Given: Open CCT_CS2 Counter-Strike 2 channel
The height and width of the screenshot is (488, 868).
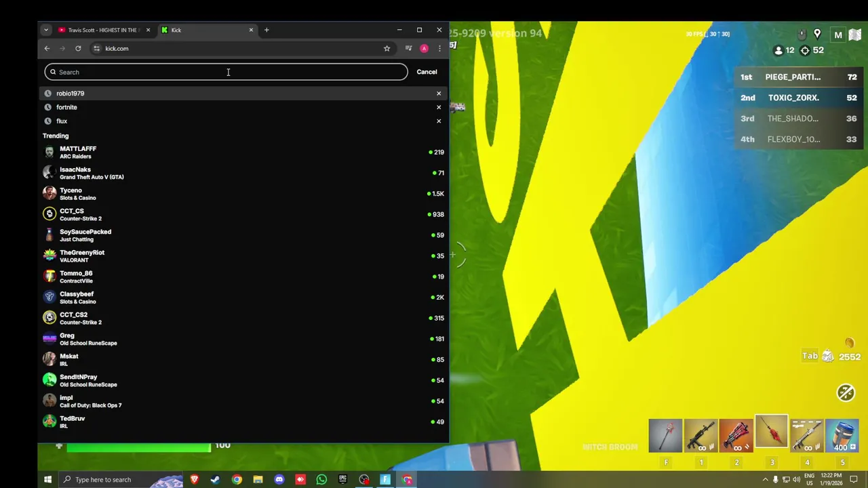Looking at the screenshot, I should click(243, 318).
